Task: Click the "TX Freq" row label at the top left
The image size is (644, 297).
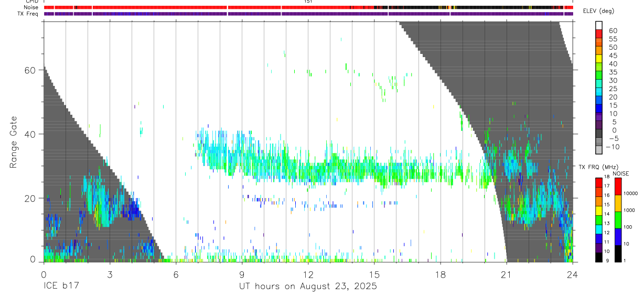Action: 28,14
